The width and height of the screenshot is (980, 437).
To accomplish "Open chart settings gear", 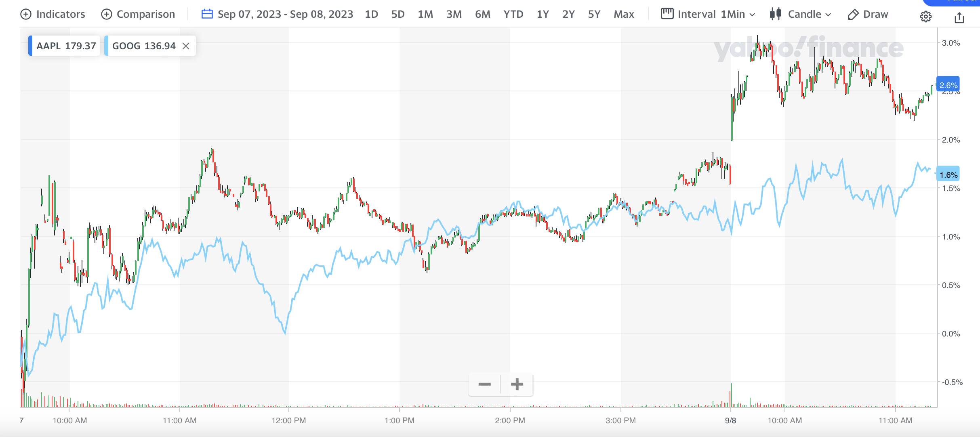I will pos(925,17).
